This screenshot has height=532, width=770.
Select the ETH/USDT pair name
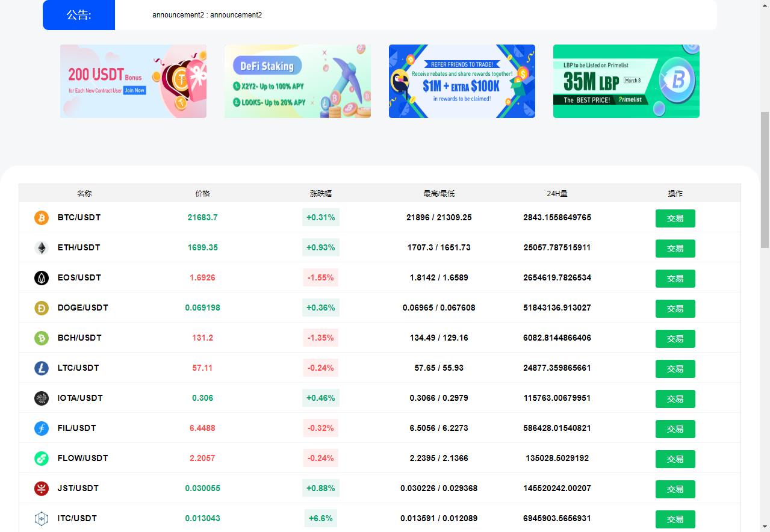click(79, 247)
